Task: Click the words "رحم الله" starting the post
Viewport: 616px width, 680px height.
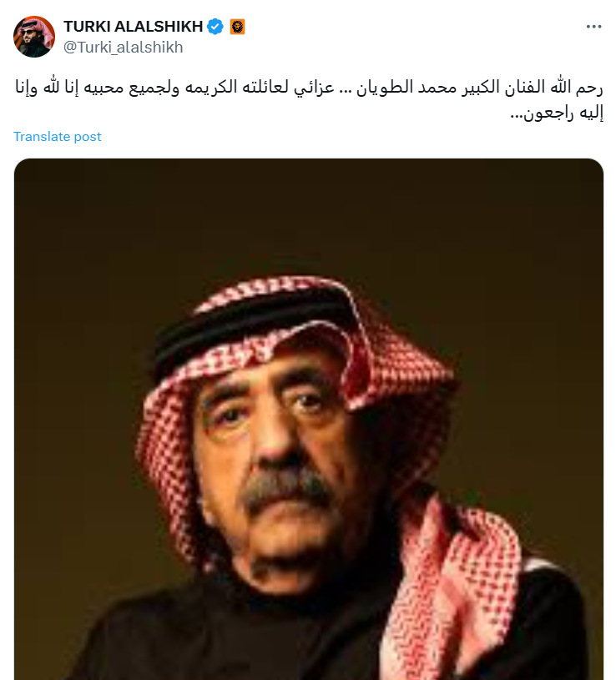Action: (x=576, y=87)
